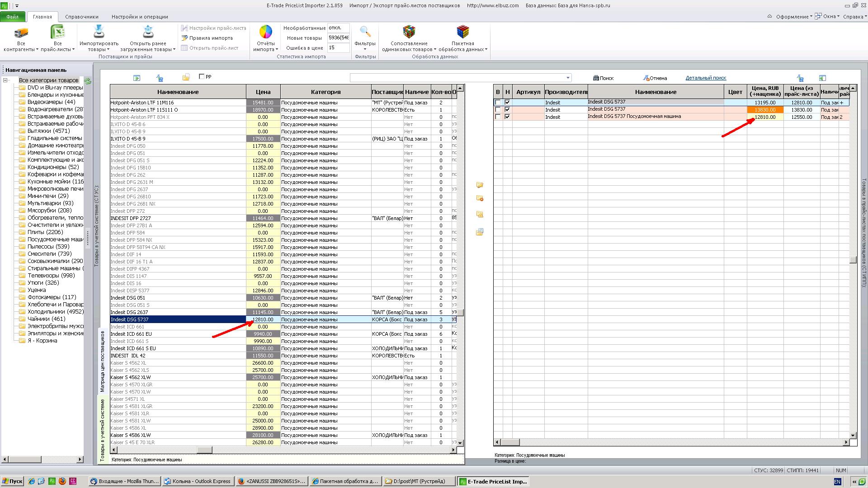868x488 pixels.
Task: Click the sort icon above left grid
Action: tap(159, 78)
